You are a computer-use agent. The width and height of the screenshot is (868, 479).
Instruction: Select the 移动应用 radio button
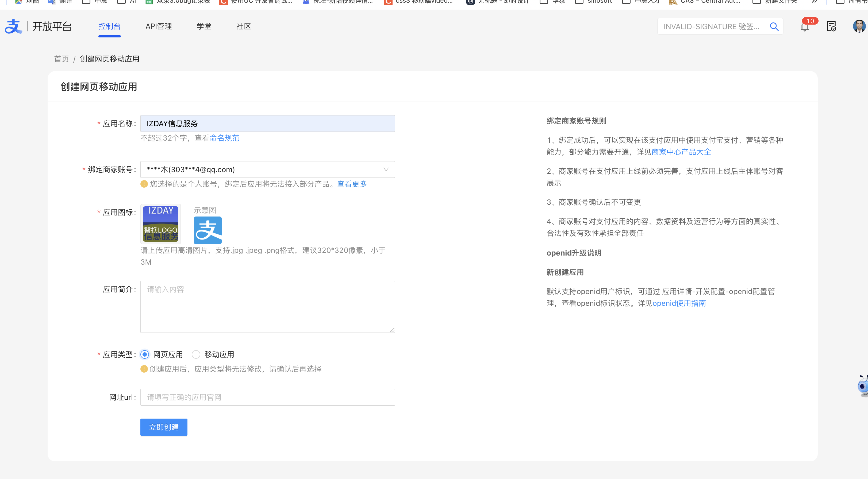[x=196, y=354]
